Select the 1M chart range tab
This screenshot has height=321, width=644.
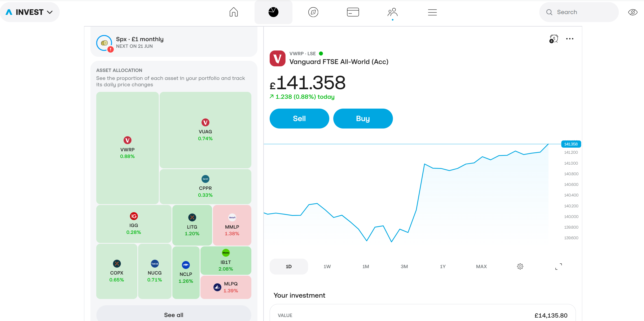coord(366,266)
